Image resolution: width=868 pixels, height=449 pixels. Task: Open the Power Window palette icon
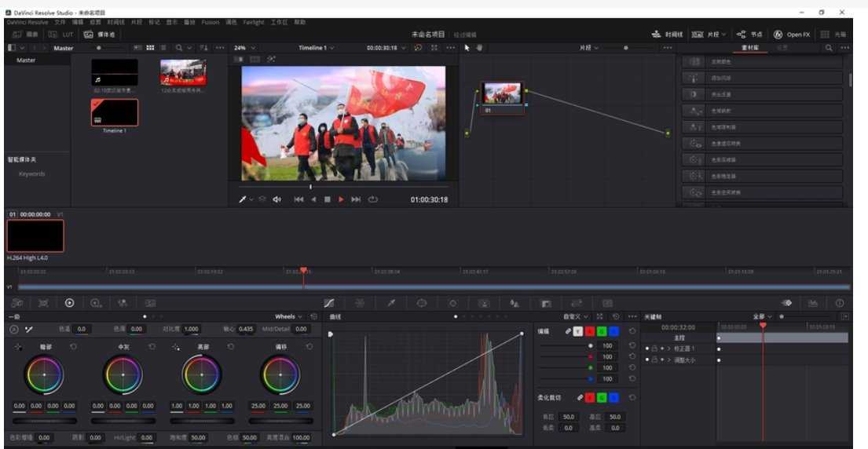coord(422,303)
